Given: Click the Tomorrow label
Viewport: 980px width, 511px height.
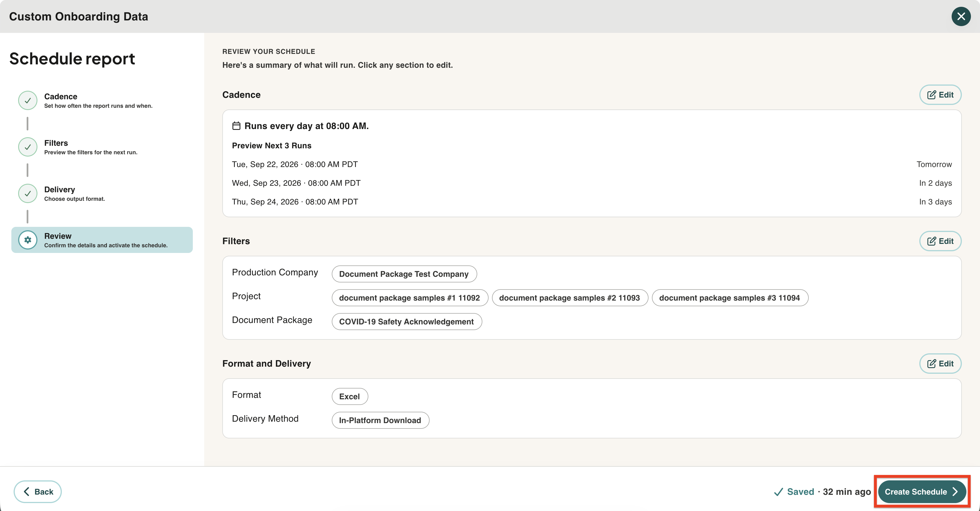Looking at the screenshot, I should pos(934,164).
